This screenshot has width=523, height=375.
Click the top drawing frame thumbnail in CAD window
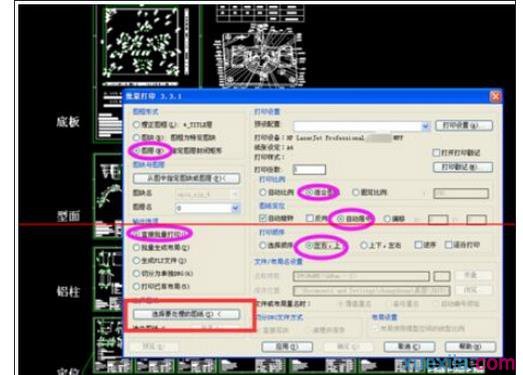(x=143, y=43)
